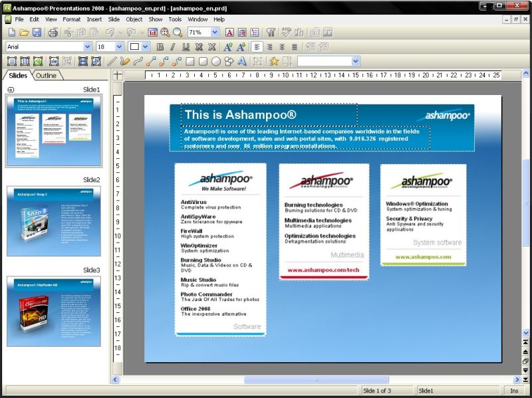This screenshot has height=398, width=532.
Task: Select the Ellipse shape tool
Action: click(216, 61)
